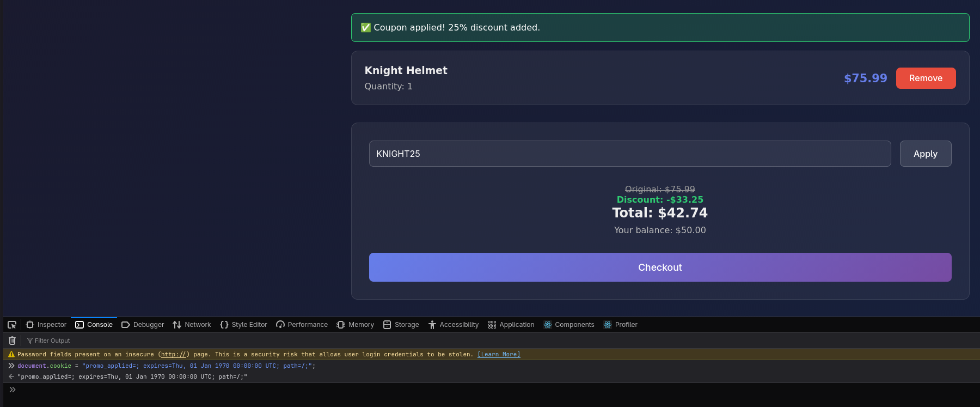The width and height of the screenshot is (980, 407).
Task: Remove Knight Helmet from cart
Action: click(926, 78)
